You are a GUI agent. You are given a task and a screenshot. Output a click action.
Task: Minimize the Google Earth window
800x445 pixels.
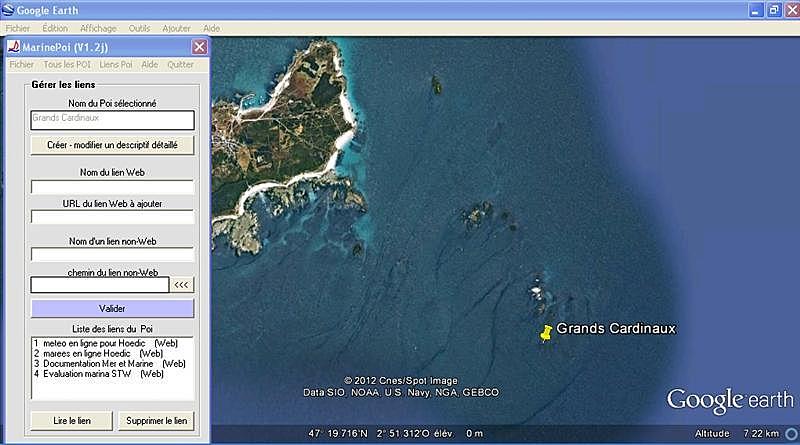756,10
